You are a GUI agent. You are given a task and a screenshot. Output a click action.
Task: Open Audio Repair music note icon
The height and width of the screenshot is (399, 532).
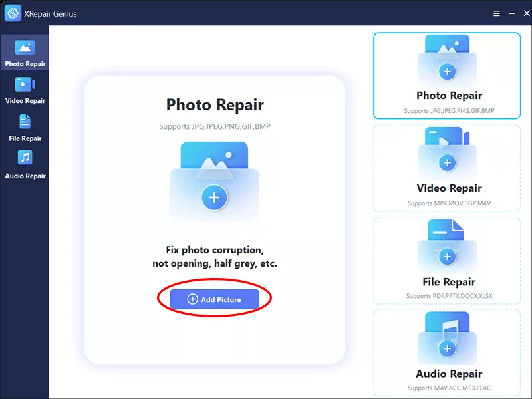click(25, 158)
